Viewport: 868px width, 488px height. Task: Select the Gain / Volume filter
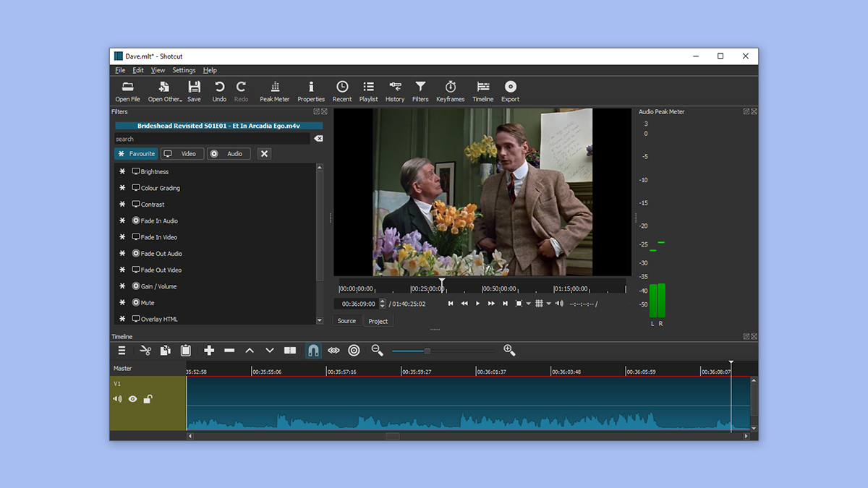[x=158, y=286]
